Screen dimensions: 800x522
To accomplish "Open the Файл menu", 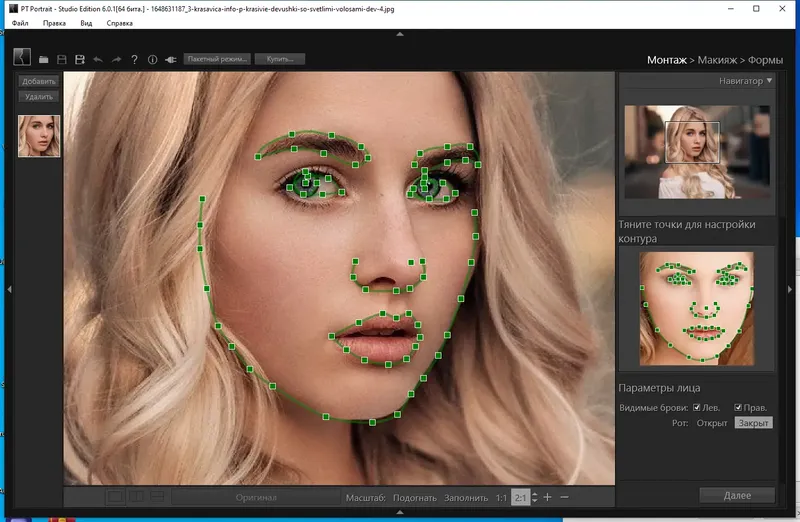I will pyautogui.click(x=20, y=23).
